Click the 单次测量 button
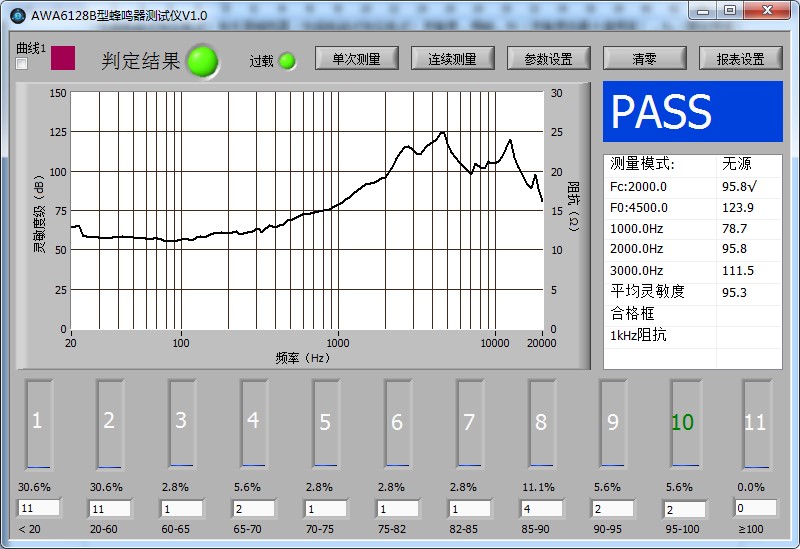This screenshot has height=549, width=800. (356, 59)
